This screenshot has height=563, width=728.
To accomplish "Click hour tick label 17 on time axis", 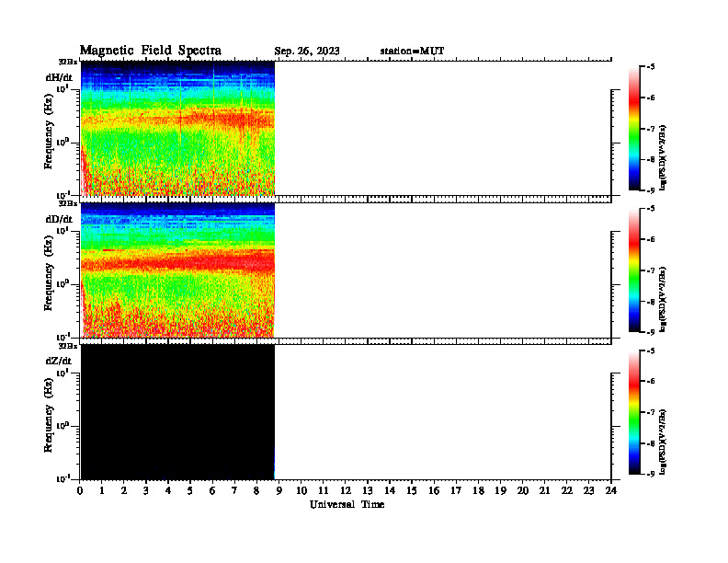I will 456,490.
